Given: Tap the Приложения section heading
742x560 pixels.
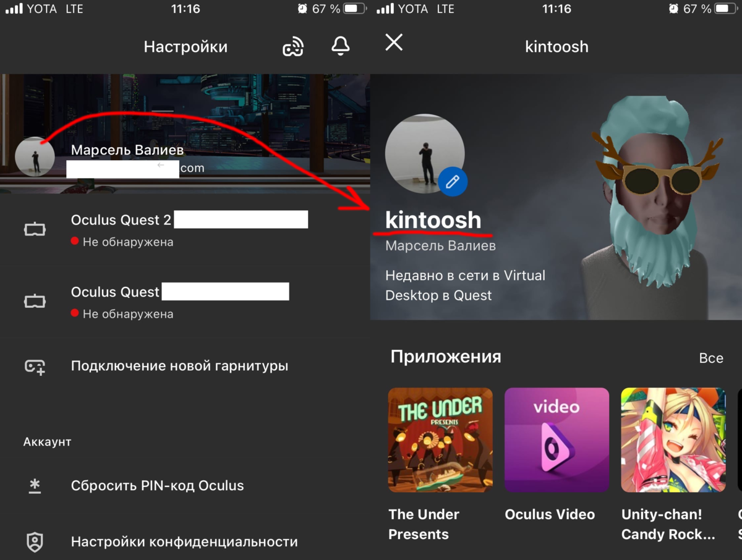Looking at the screenshot, I should pos(446,357).
